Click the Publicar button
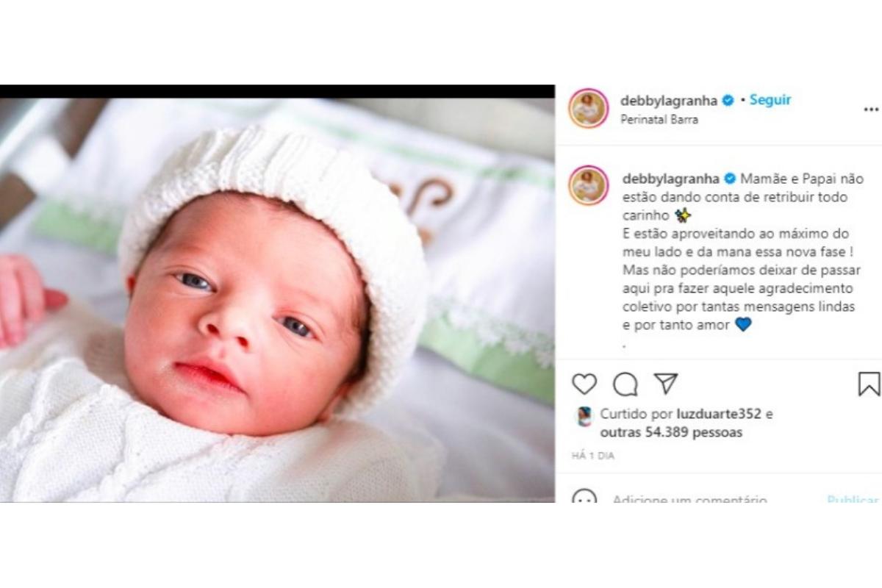Image resolution: width=882 pixels, height=588 pixels. (x=853, y=498)
